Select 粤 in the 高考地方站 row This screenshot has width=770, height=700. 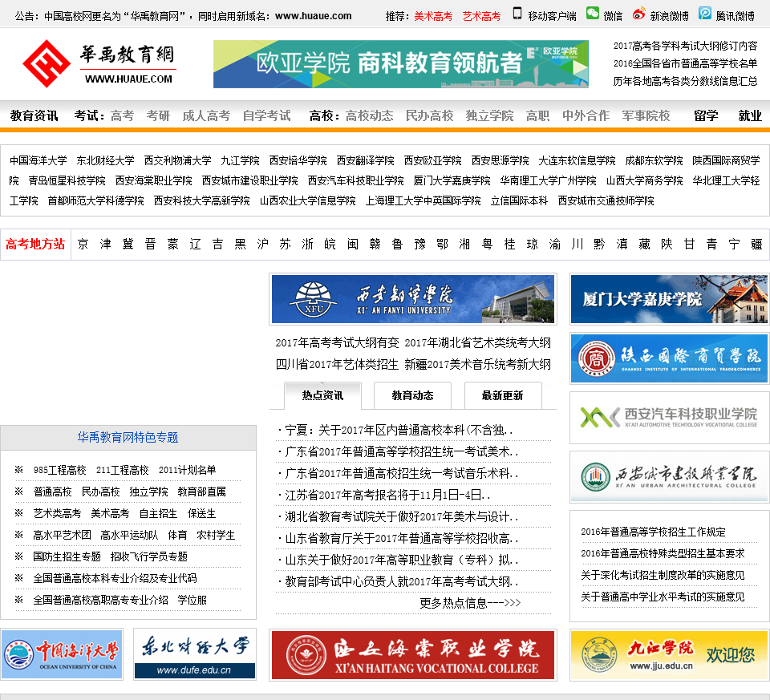point(487,244)
